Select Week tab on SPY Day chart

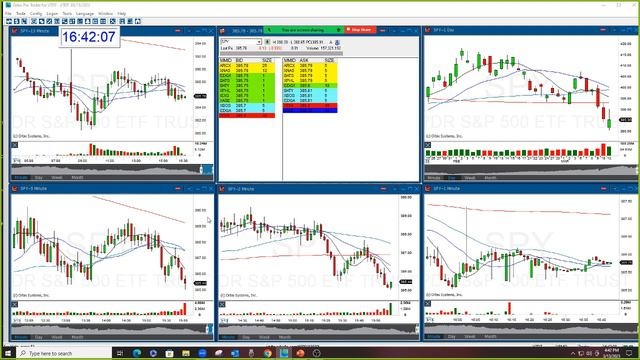470,178
